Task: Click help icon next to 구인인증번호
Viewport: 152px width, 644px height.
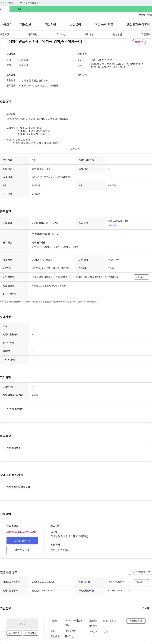Action: 93,591
